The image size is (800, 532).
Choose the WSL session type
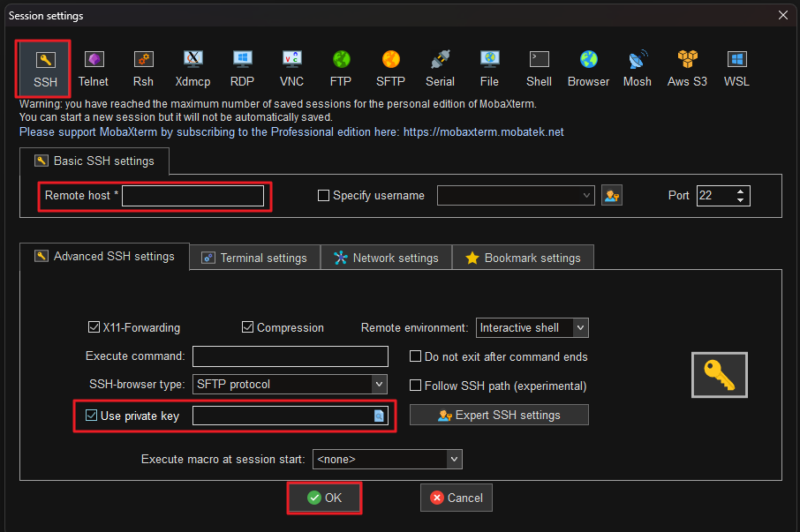(x=736, y=69)
